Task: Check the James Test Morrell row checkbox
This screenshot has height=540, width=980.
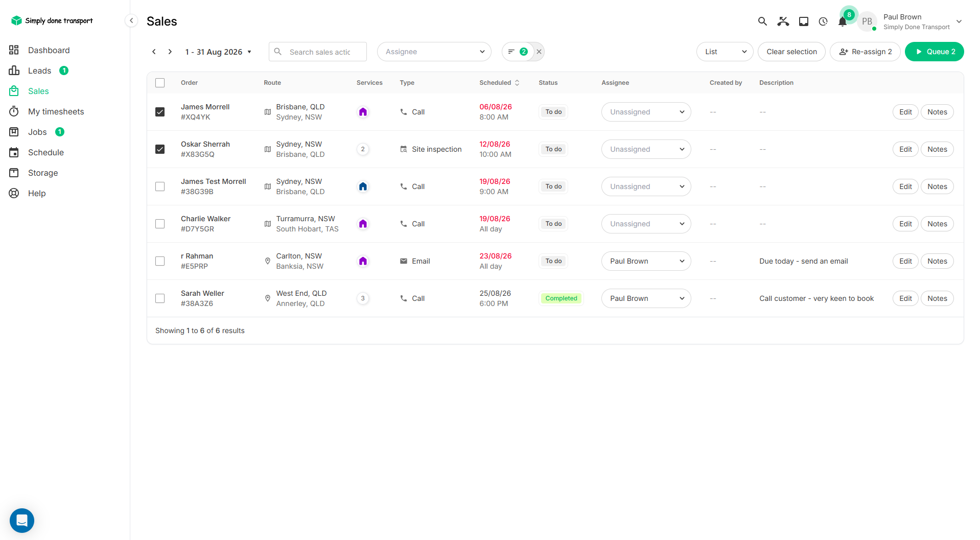Action: 160,186
